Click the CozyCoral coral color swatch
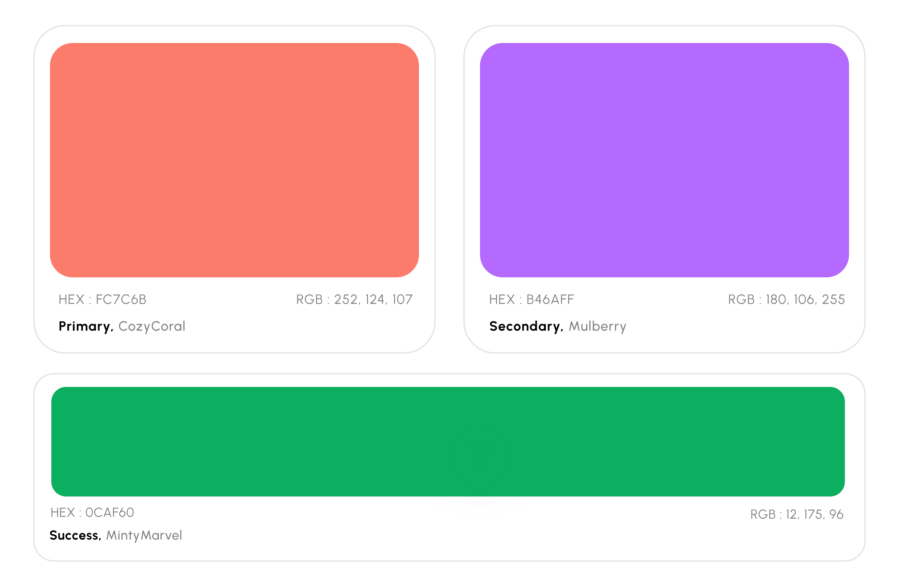Viewport: 899px width, 588px height. coord(234,160)
